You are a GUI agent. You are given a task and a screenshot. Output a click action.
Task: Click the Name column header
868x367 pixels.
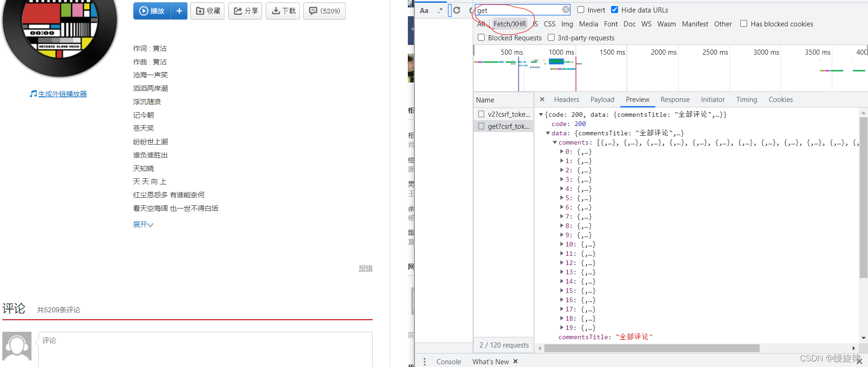coord(504,100)
